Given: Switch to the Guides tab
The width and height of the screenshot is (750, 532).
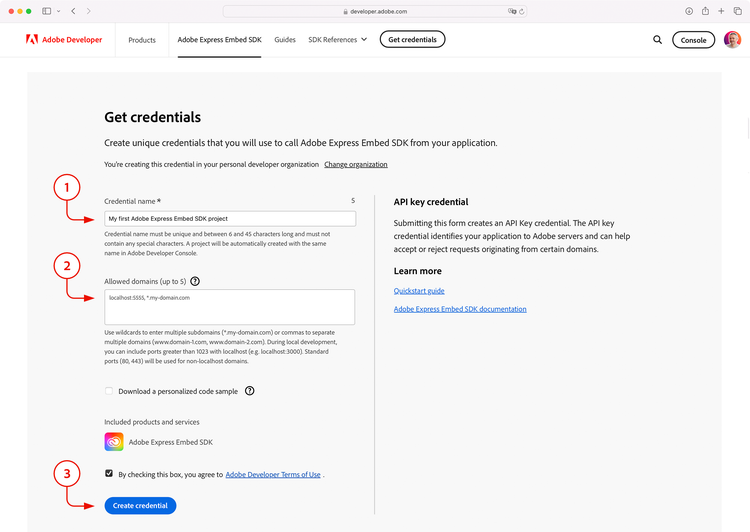Looking at the screenshot, I should (285, 40).
